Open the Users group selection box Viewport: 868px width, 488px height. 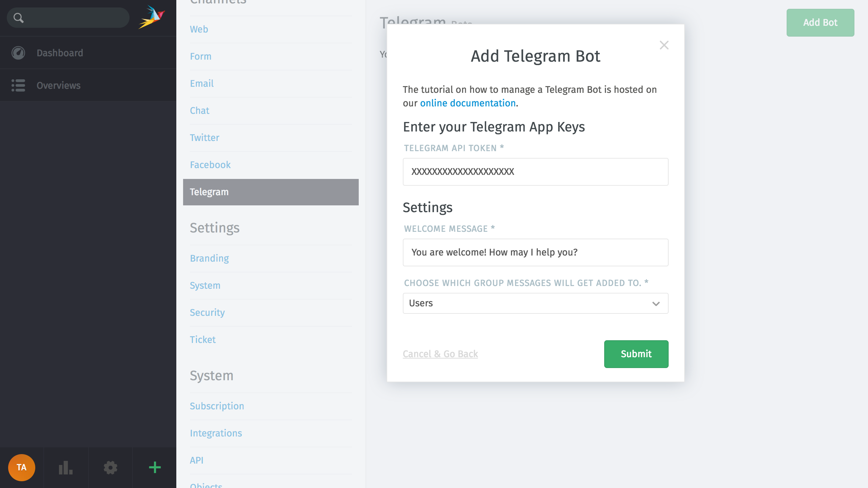(536, 303)
